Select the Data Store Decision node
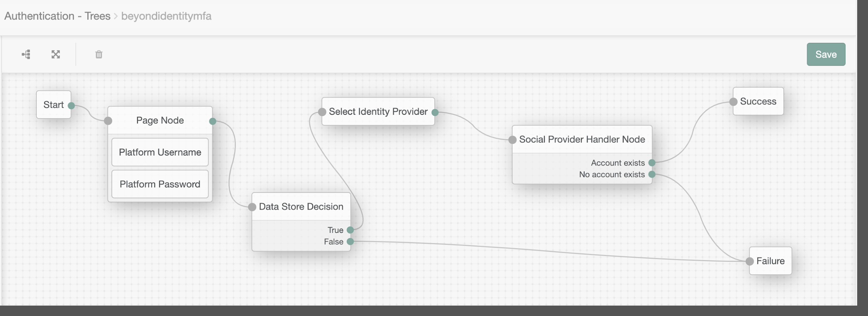 tap(301, 207)
